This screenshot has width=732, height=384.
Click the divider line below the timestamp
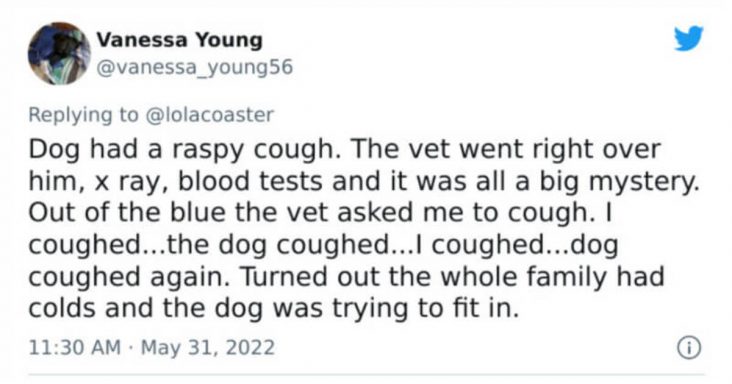tap(366, 374)
